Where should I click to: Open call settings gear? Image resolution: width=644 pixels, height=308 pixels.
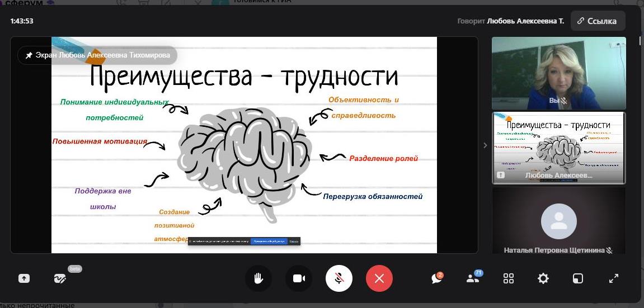pyautogui.click(x=543, y=278)
